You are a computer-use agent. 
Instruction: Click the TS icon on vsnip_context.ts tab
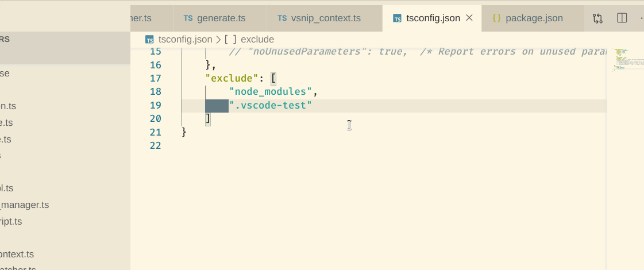[x=282, y=18]
